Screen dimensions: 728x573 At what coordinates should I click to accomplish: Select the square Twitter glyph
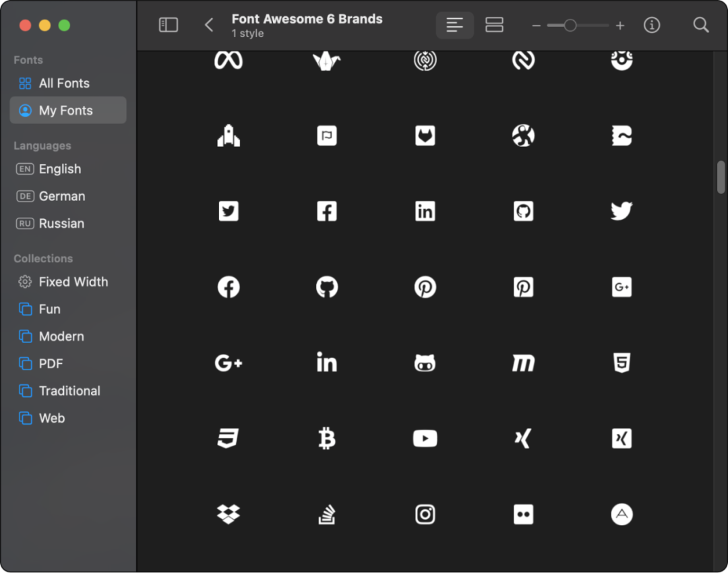point(229,211)
